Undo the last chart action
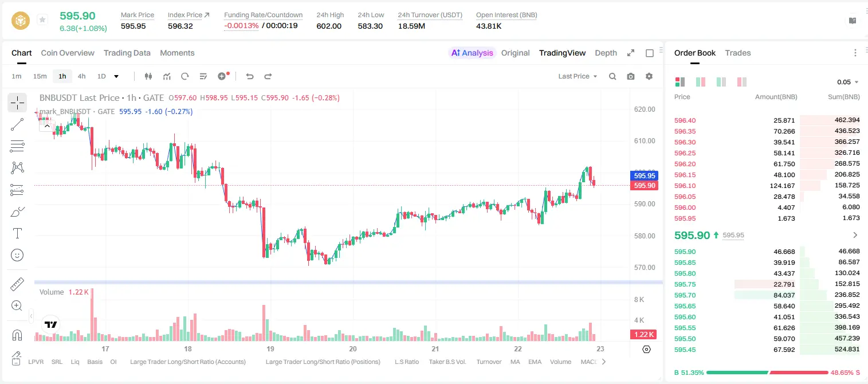The height and width of the screenshot is (384, 868). [x=249, y=76]
